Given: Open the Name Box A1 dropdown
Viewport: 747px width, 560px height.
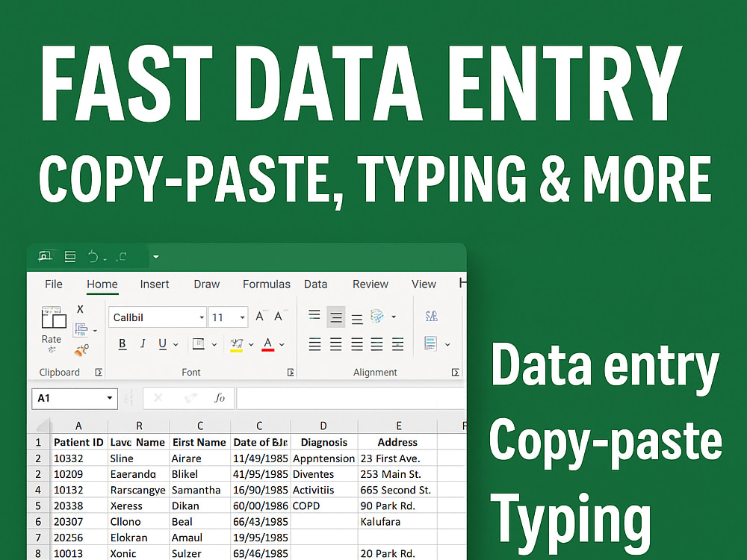Looking at the screenshot, I should (x=110, y=398).
